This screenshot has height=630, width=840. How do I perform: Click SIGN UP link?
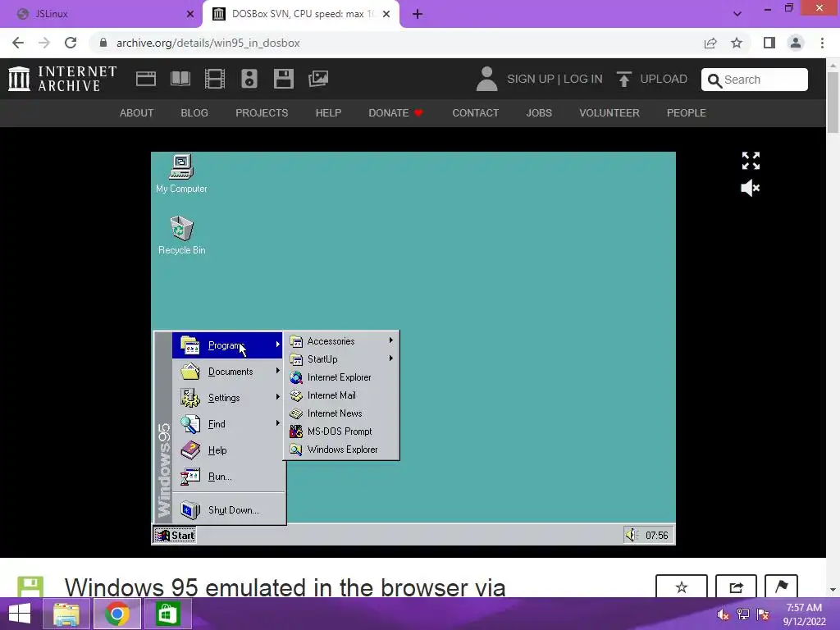pyautogui.click(x=531, y=79)
